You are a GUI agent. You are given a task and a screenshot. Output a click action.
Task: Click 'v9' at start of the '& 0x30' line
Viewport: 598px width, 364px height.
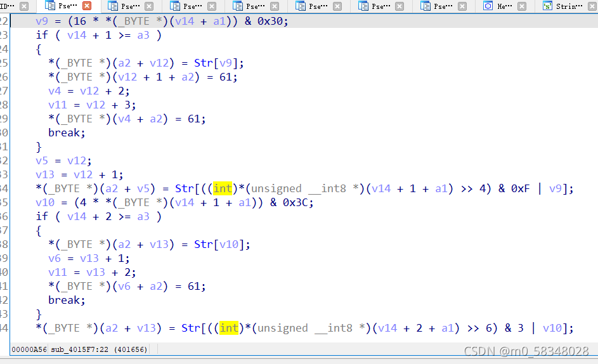pyautogui.click(x=42, y=22)
